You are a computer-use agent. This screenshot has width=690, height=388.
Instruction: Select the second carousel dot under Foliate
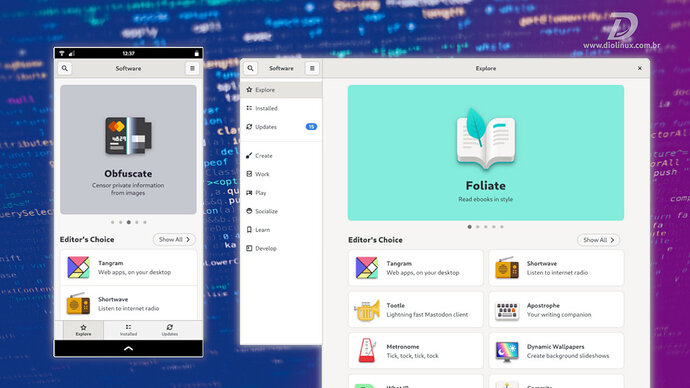coord(477,227)
